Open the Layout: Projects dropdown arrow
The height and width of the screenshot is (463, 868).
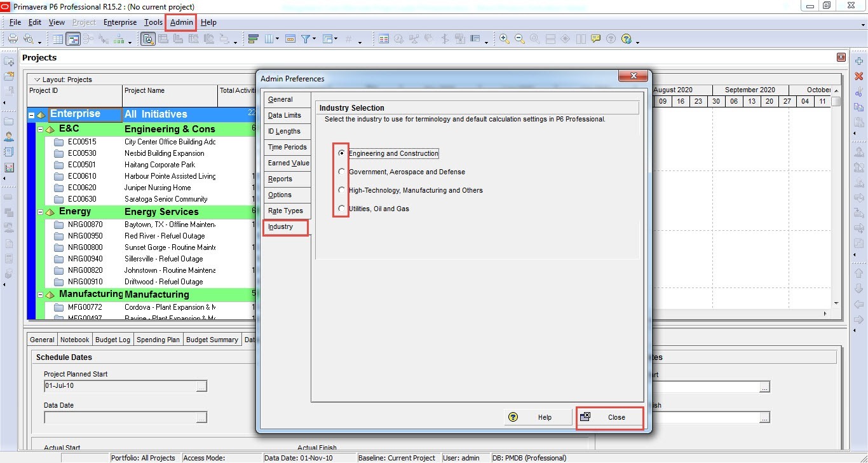pos(37,79)
